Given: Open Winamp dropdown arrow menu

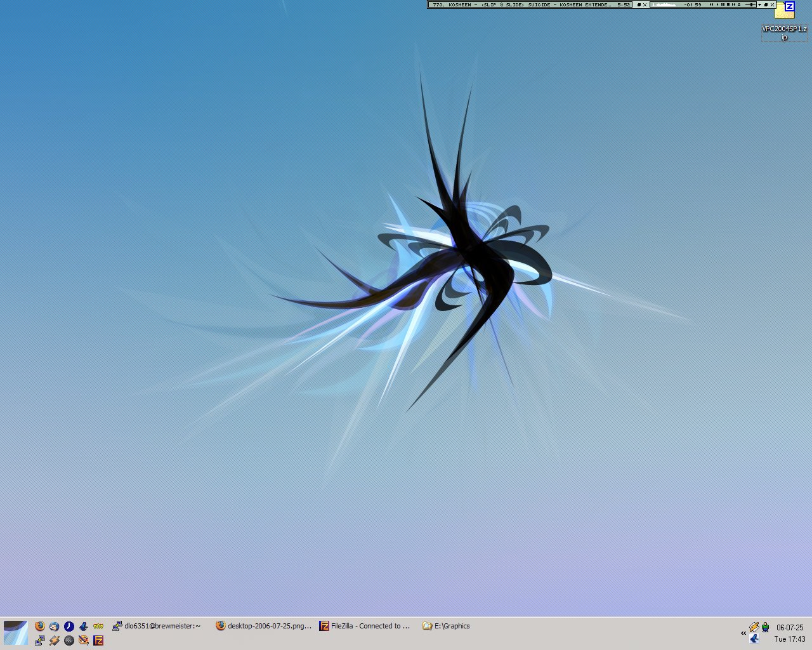Looking at the screenshot, I should click(759, 4).
